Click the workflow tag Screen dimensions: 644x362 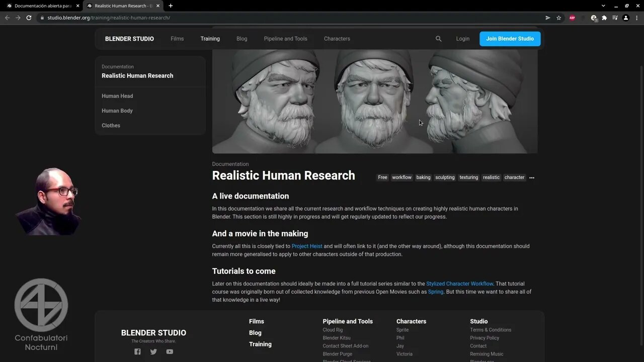click(401, 177)
